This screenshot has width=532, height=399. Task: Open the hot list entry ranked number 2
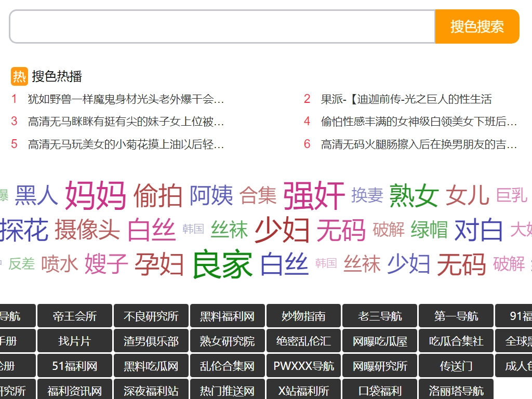(x=406, y=99)
